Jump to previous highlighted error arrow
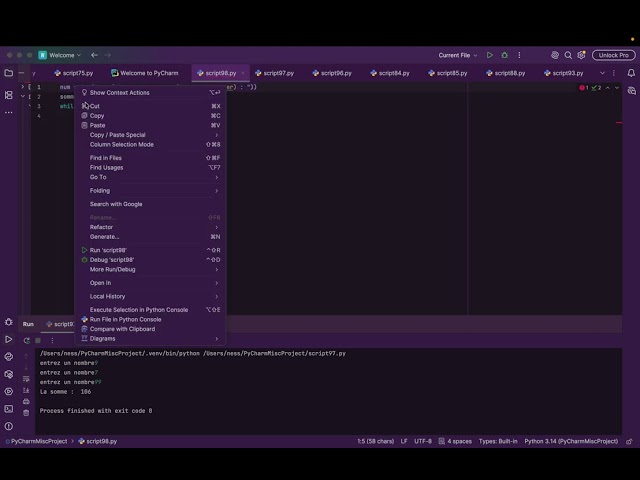 [608, 88]
